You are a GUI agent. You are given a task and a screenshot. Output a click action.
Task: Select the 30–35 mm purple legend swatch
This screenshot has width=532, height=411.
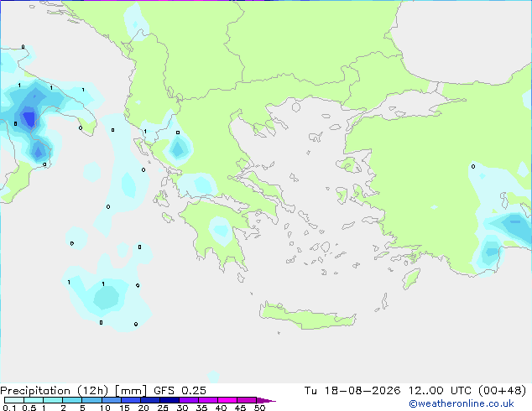click(x=189, y=400)
